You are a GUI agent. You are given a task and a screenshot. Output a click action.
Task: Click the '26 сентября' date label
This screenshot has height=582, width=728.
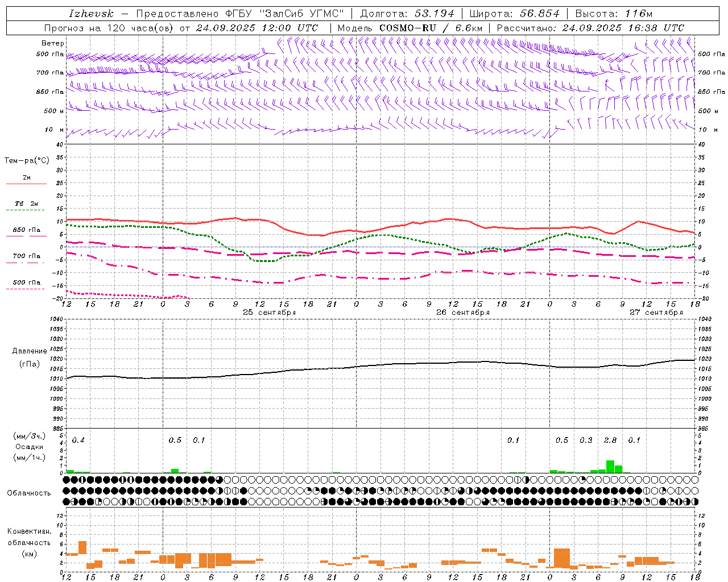pyautogui.click(x=463, y=313)
